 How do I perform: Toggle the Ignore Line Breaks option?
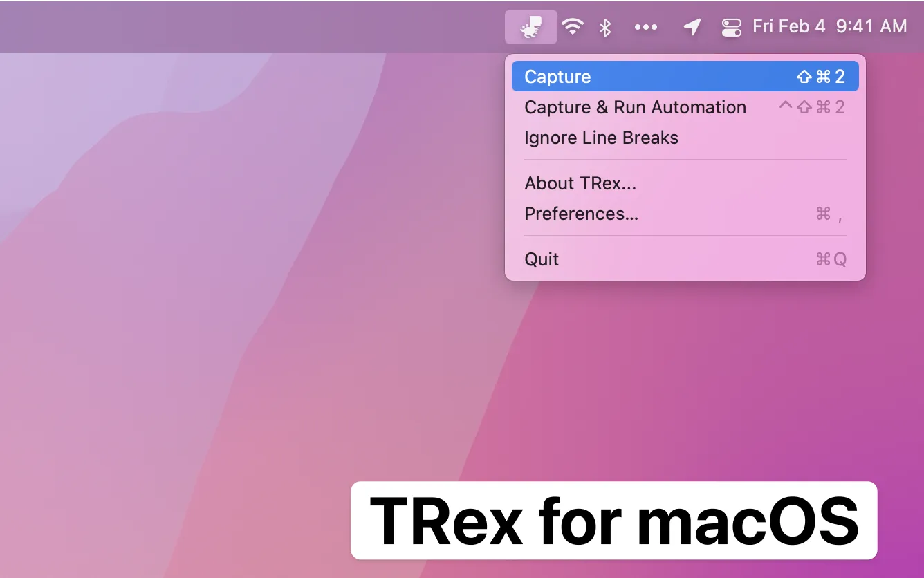pyautogui.click(x=685, y=138)
